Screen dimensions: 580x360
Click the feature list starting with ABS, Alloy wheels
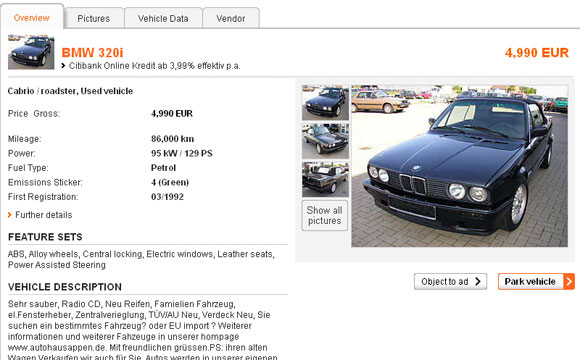141,259
